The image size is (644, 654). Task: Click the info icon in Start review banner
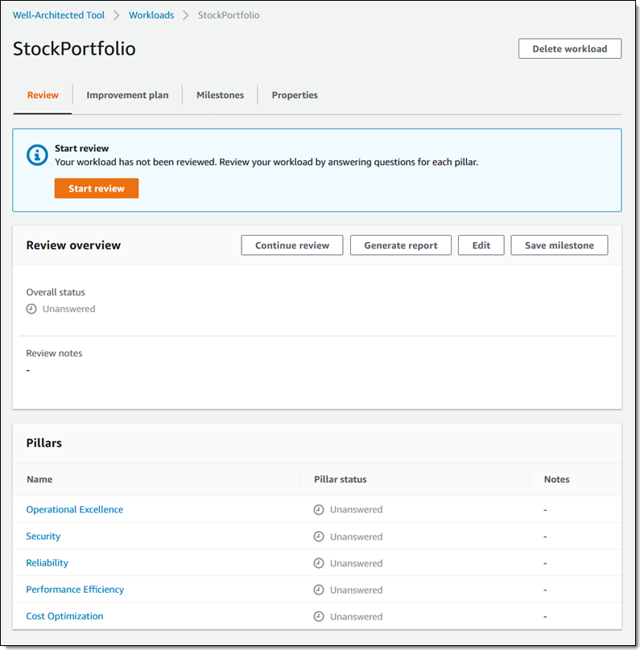[37, 155]
